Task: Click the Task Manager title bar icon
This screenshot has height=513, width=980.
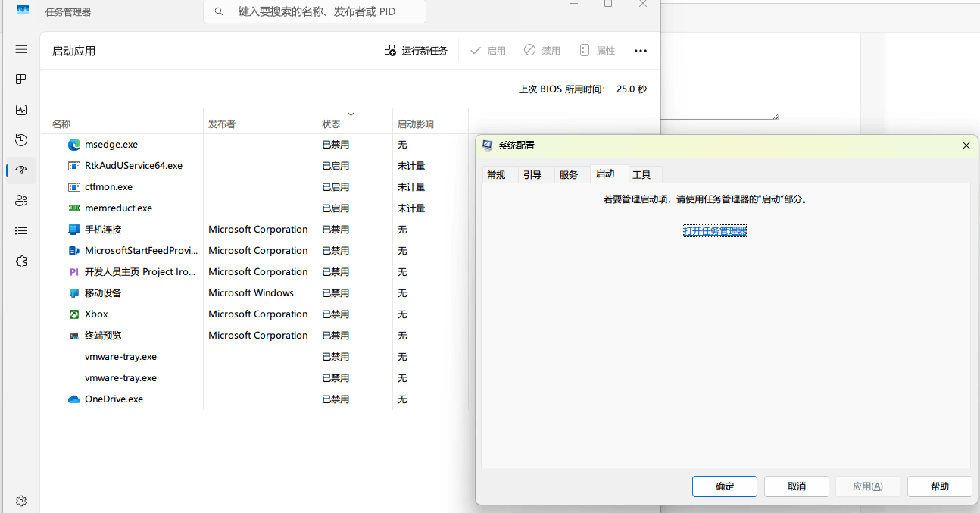Action: pos(23,11)
